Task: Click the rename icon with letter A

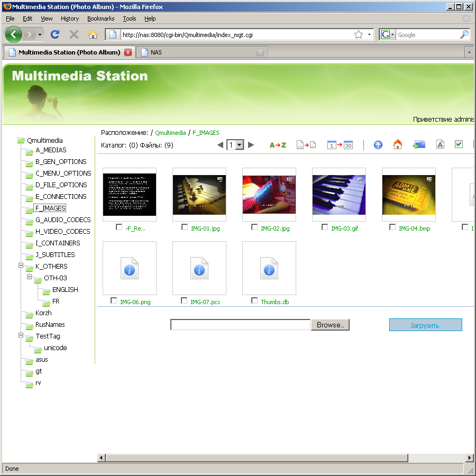Action: pos(440,144)
